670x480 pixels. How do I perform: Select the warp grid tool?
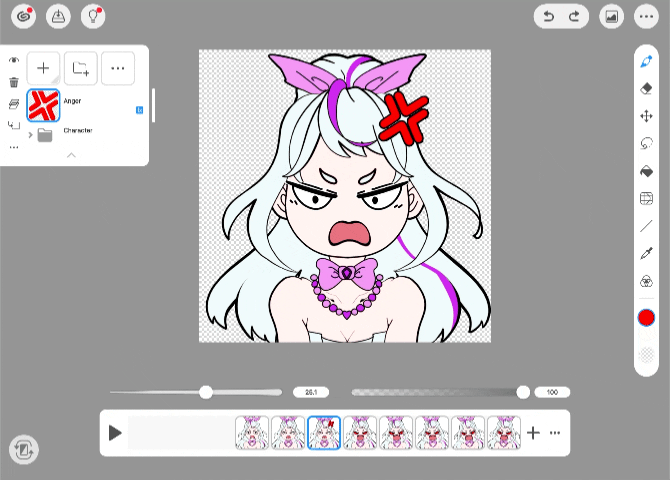click(x=646, y=199)
